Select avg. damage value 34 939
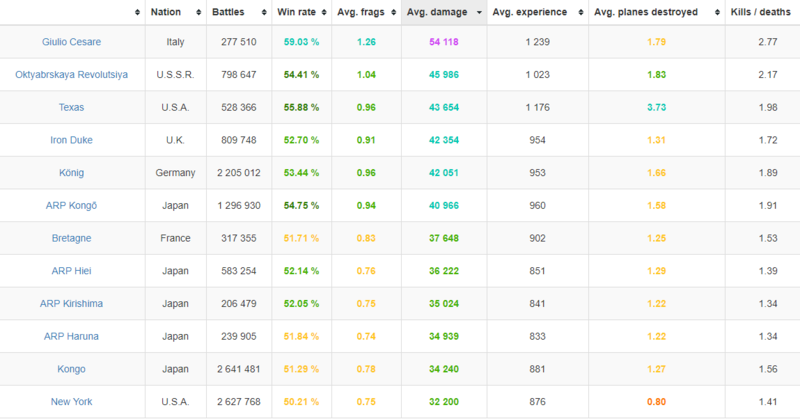Screen dimensions: 800x419 pos(444,336)
